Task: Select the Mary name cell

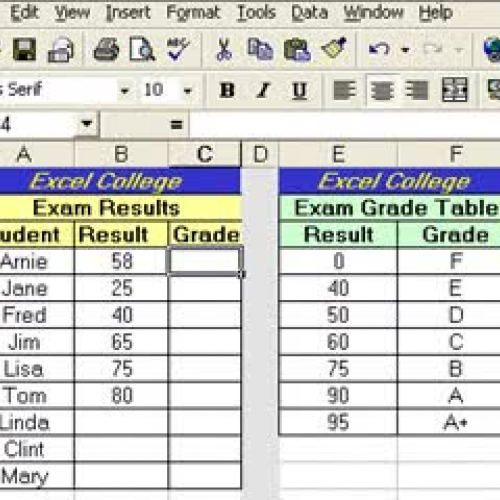Action: pos(36,476)
